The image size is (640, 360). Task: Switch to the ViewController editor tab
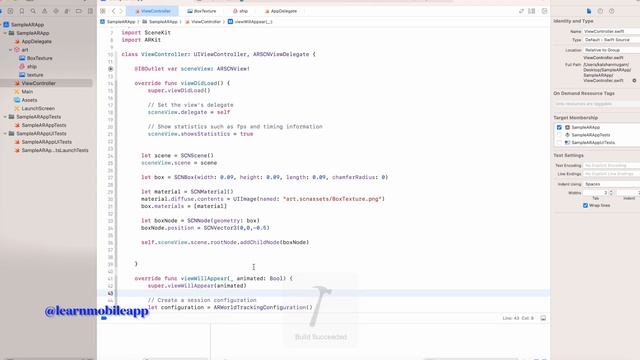[x=152, y=11]
